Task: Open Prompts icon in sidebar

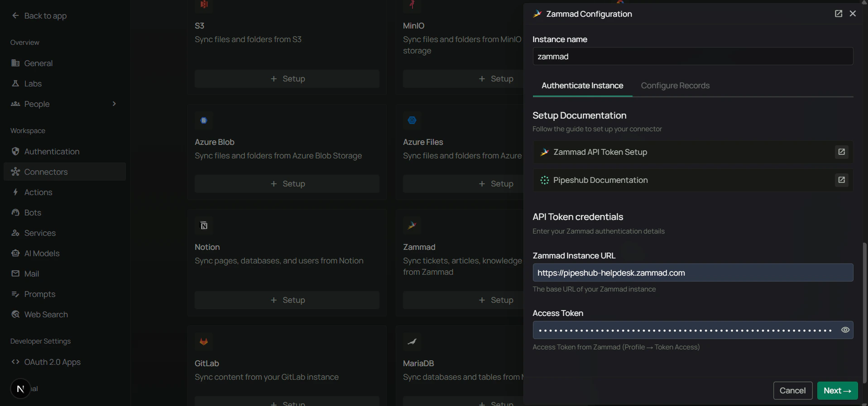Action: pos(15,294)
